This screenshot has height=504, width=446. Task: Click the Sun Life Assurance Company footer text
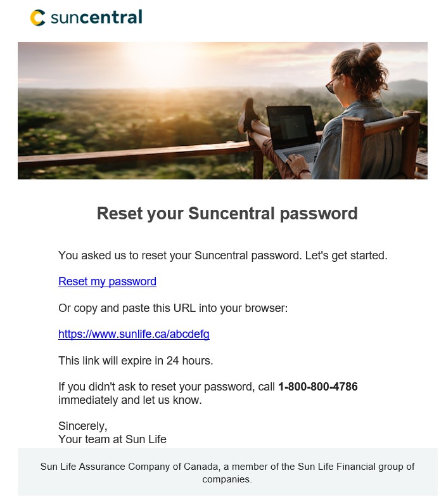pos(227,467)
